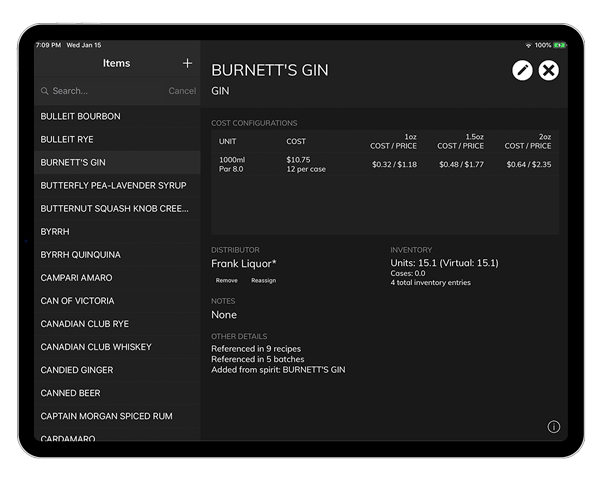Click the search magnifier icon
The width and height of the screenshot is (600, 480).
tap(45, 91)
